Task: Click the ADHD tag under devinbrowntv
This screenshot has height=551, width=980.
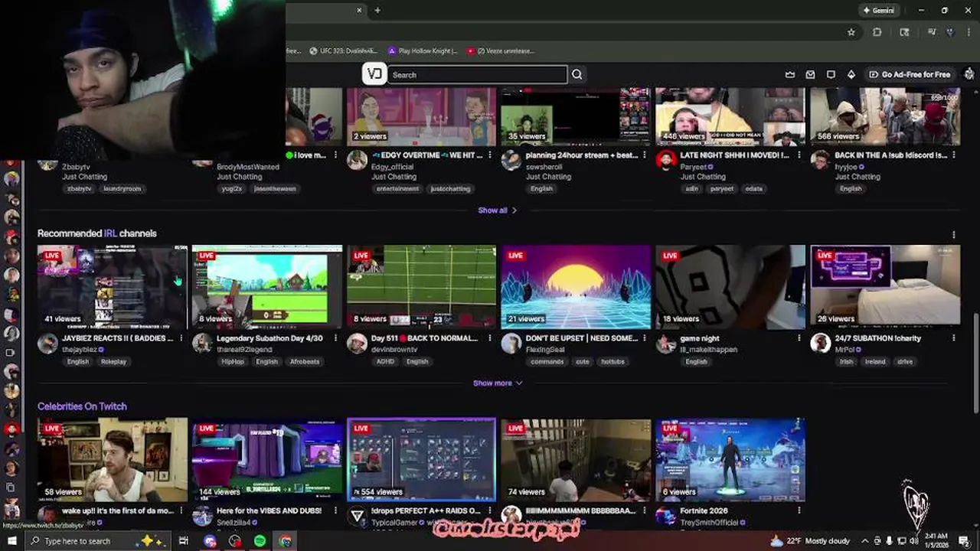Action: point(384,362)
